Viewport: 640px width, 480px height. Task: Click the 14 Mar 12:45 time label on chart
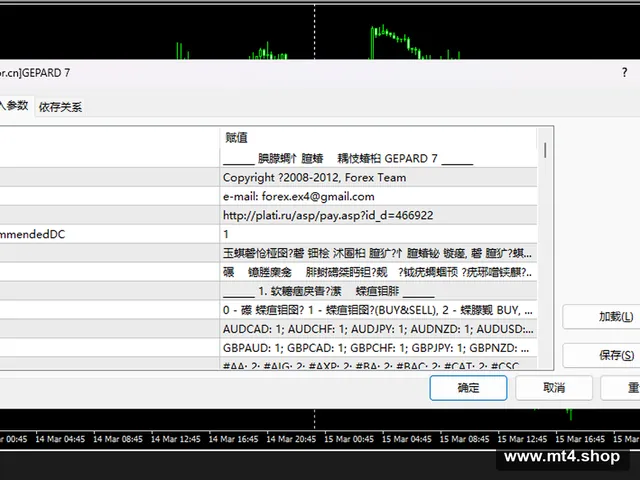click(176, 439)
